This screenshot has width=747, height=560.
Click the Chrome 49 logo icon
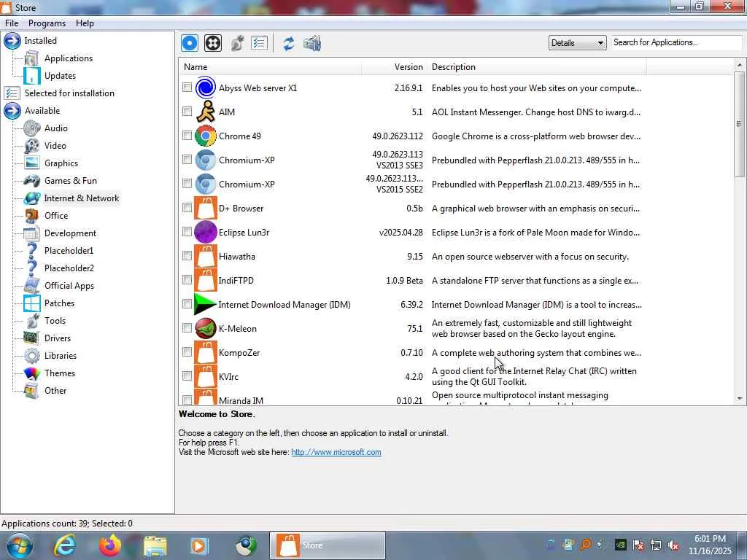(206, 136)
